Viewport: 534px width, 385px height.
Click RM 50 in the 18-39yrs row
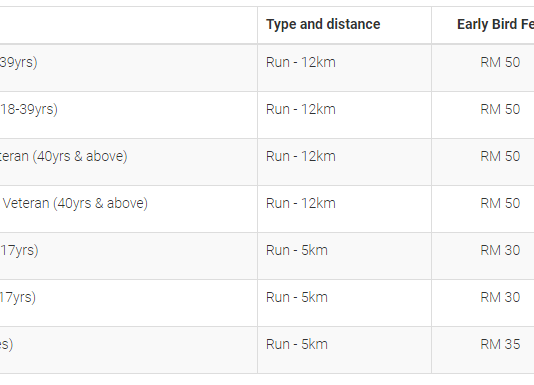click(x=500, y=109)
